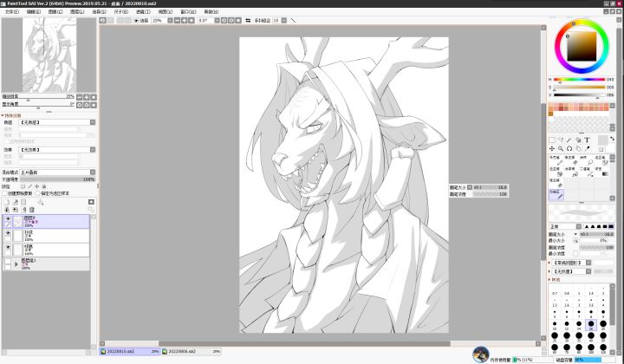The image size is (624, 364).
Task: Open the Help menu
Action: coord(211,12)
